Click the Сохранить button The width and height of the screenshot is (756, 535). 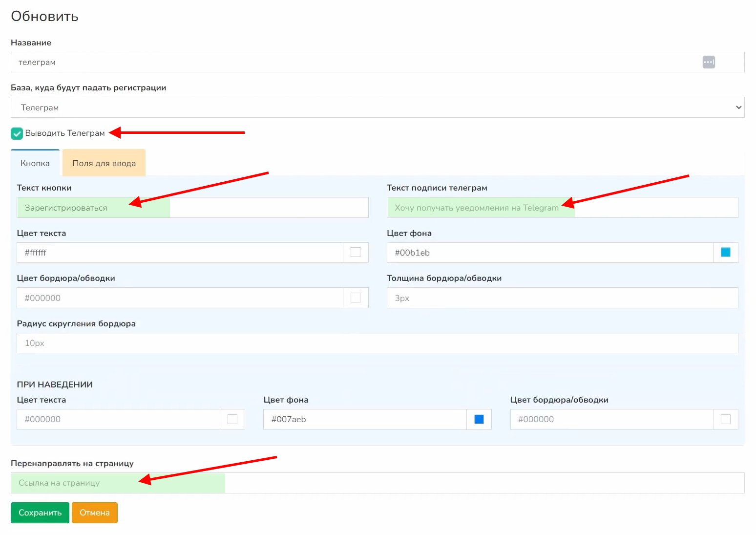pyautogui.click(x=40, y=513)
